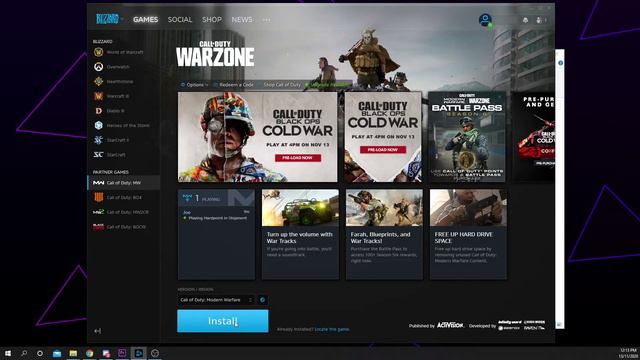Switch to the GAMES tab
This screenshot has width=640, height=360.
point(145,20)
